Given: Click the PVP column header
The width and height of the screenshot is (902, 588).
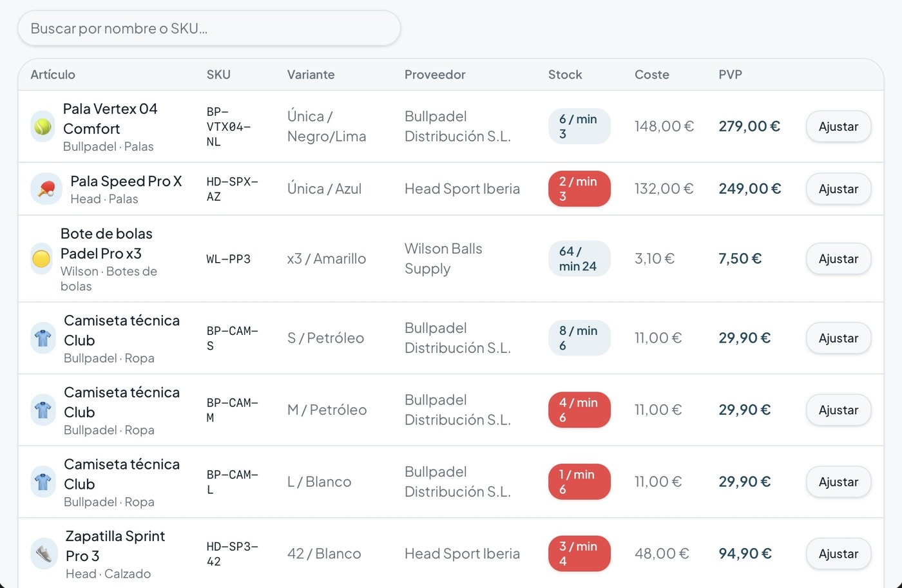Looking at the screenshot, I should coord(731,75).
